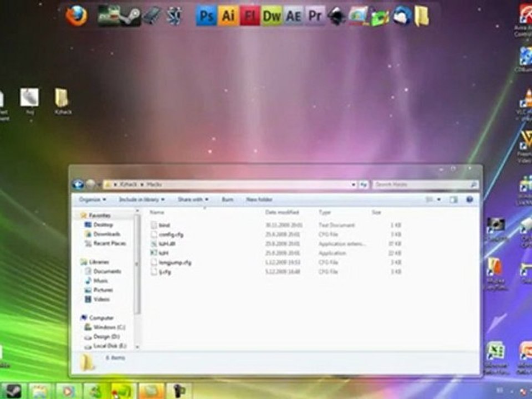Toggle the preview pane icon
The image size is (532, 399).
pos(454,199)
